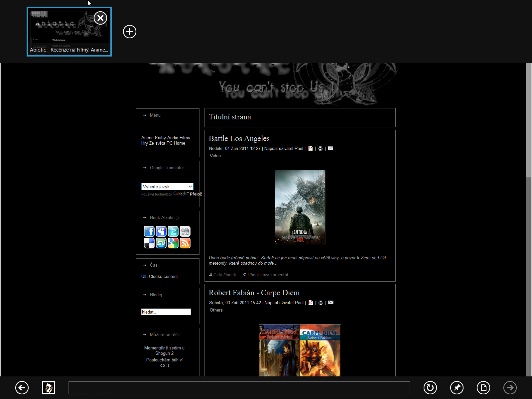Open the page tools button
The image size is (532, 399).
coord(483,388)
